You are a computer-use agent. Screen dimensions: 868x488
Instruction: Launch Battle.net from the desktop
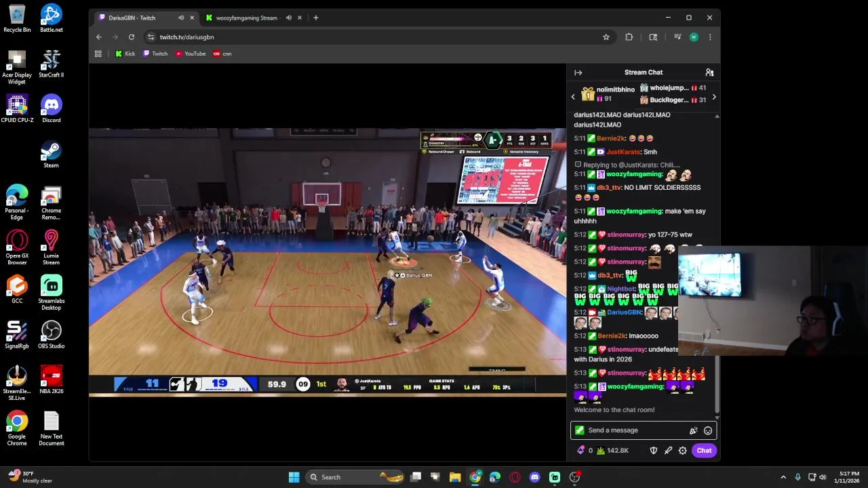[52, 18]
